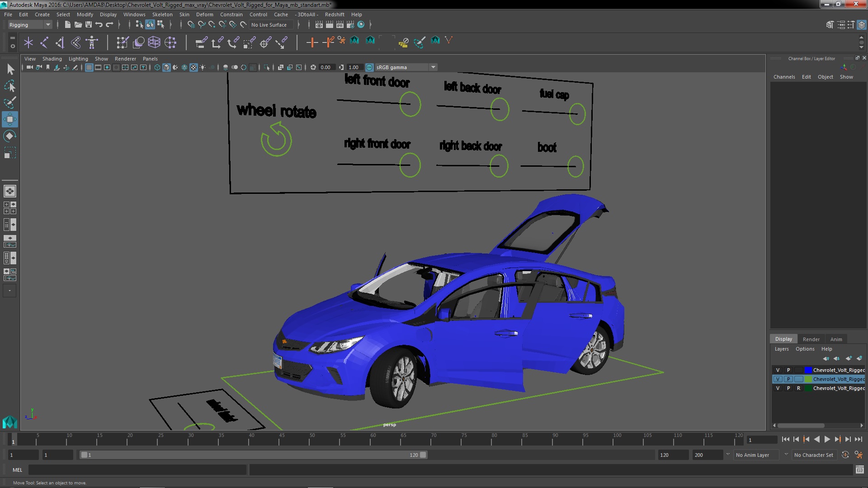The height and width of the screenshot is (488, 868).
Task: Open Render Settings clapperboard gear icon
Action: (350, 24)
